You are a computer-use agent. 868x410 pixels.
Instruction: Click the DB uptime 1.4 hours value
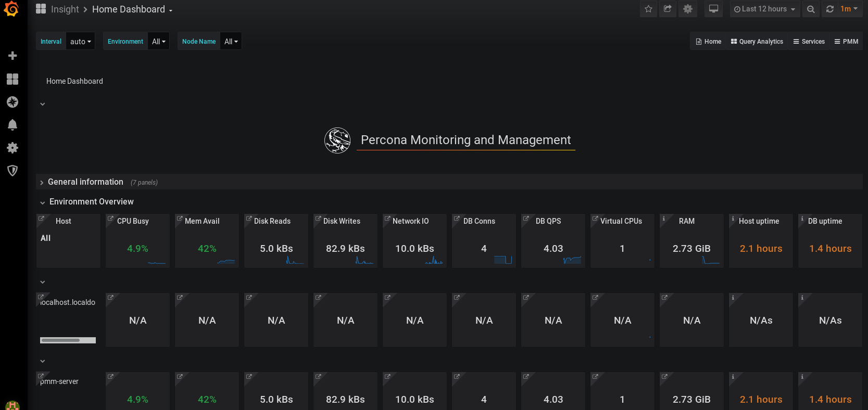[x=830, y=249]
